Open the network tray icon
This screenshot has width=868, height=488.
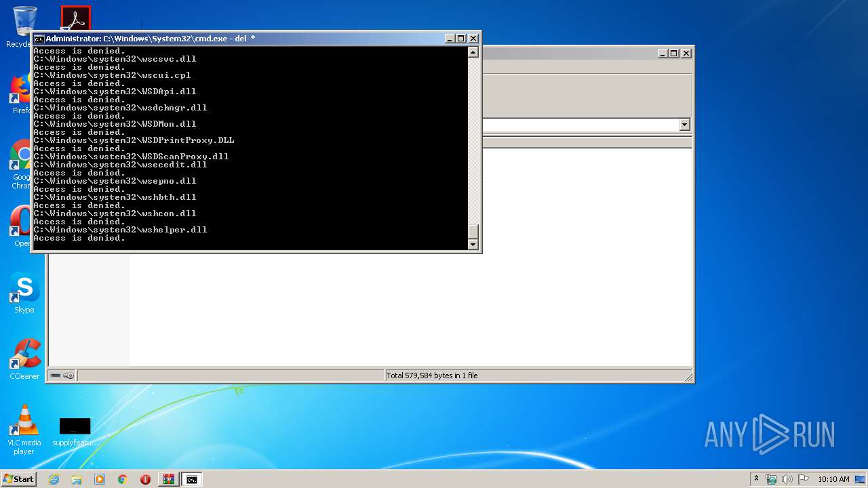coord(771,479)
